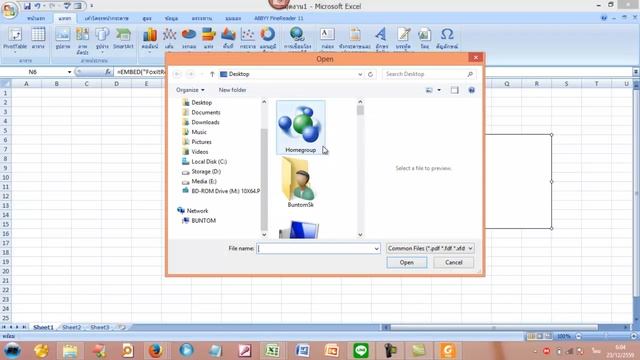
Task: Click Save in Quick Access Toolbar
Action: [x=27, y=6]
